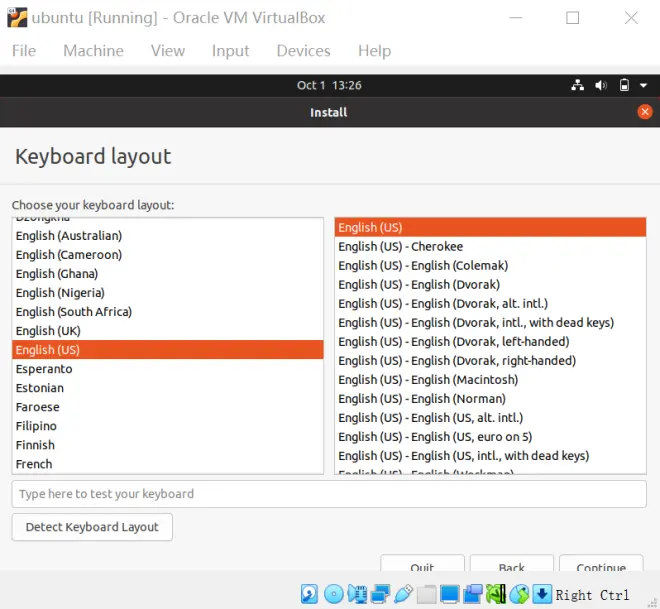The width and height of the screenshot is (660, 609).
Task: Select Estonian in layout list
Action: [168, 388]
